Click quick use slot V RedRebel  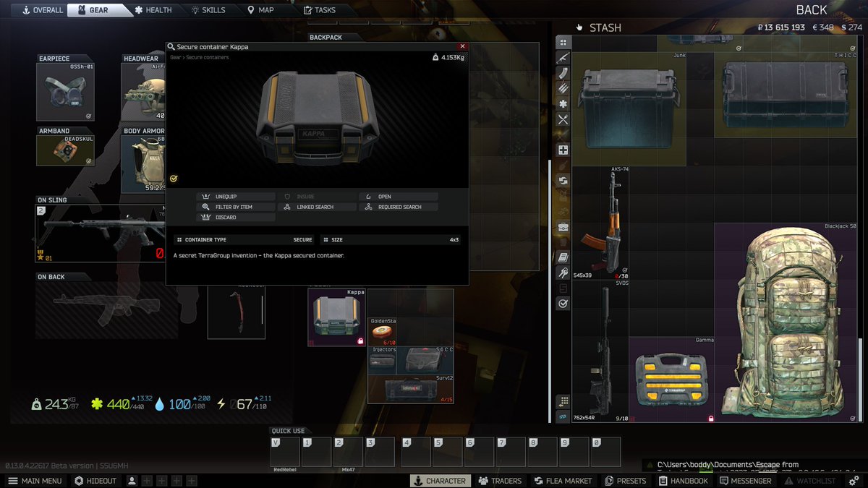point(284,452)
